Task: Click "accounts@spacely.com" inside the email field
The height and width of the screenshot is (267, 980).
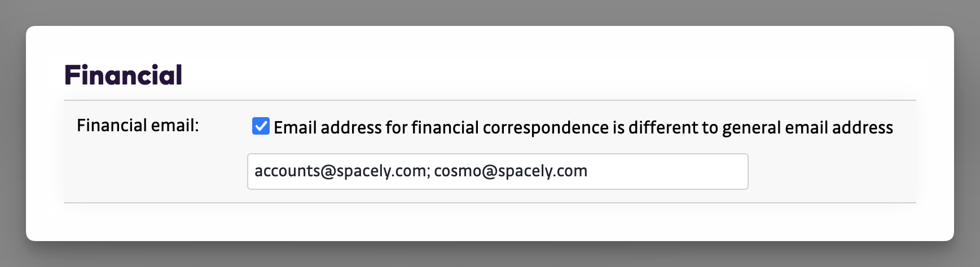Action: (340, 171)
